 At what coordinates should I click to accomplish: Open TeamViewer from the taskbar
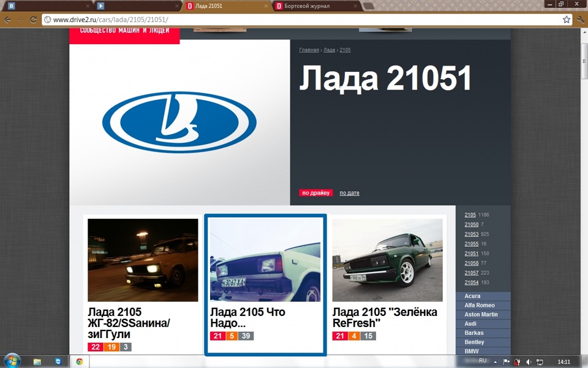tap(58, 362)
